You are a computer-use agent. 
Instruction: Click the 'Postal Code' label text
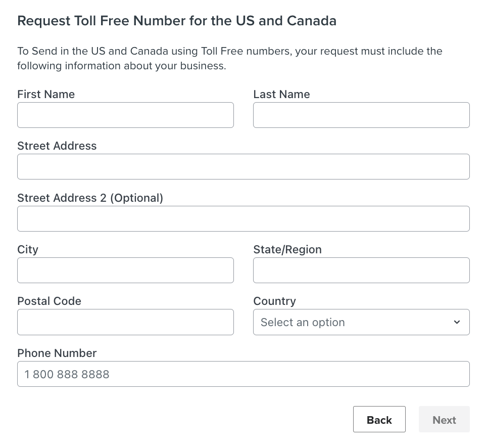click(x=49, y=301)
